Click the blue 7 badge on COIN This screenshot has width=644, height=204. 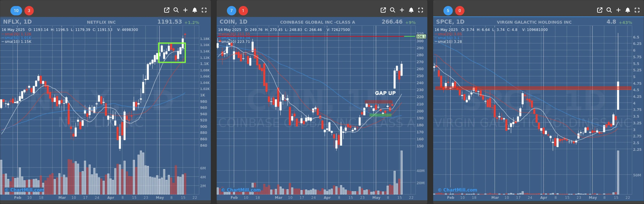(x=232, y=10)
